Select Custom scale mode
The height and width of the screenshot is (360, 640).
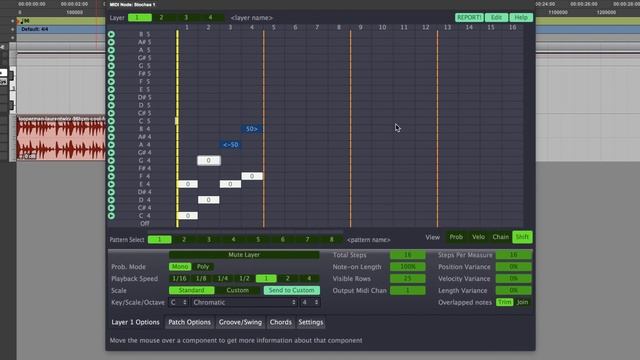(238, 290)
